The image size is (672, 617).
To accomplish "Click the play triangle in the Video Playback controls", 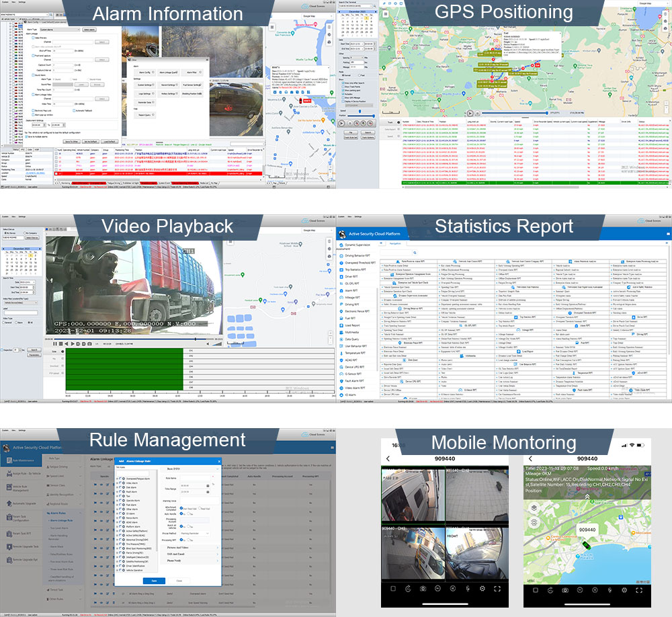I will coord(73,344).
